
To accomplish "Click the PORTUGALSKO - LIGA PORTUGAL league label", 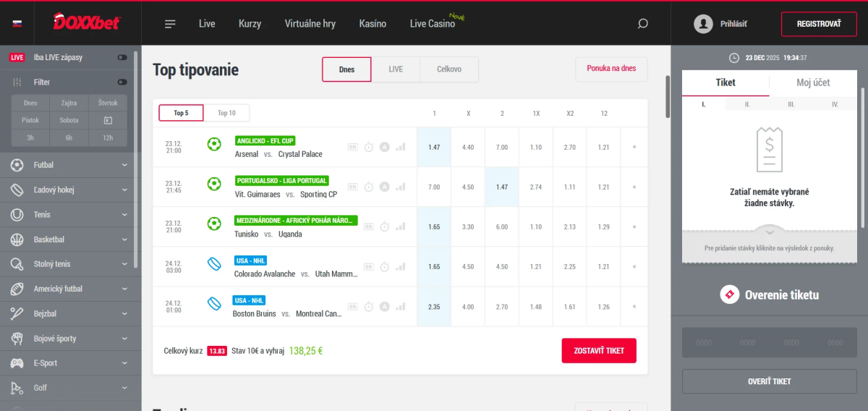I will point(282,180).
